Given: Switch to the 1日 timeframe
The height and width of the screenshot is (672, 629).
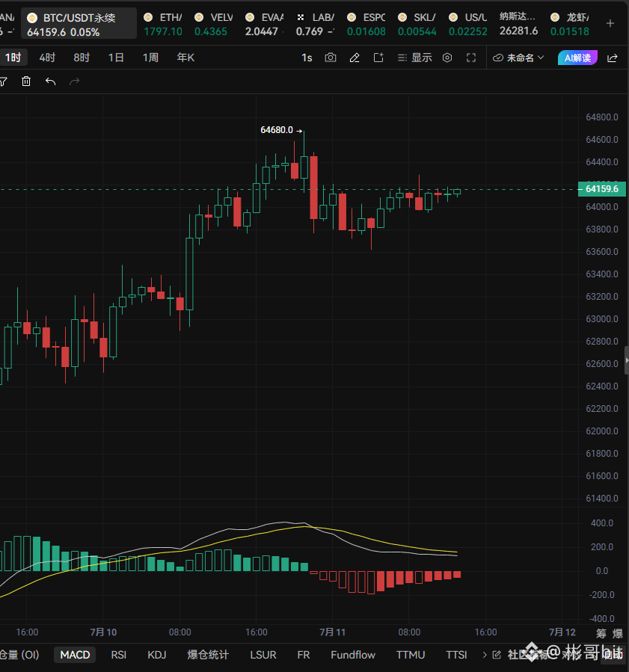Looking at the screenshot, I should [x=116, y=58].
